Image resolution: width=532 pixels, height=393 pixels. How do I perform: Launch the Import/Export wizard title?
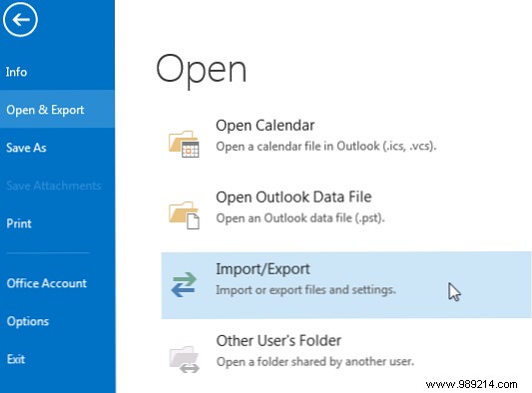tap(263, 269)
